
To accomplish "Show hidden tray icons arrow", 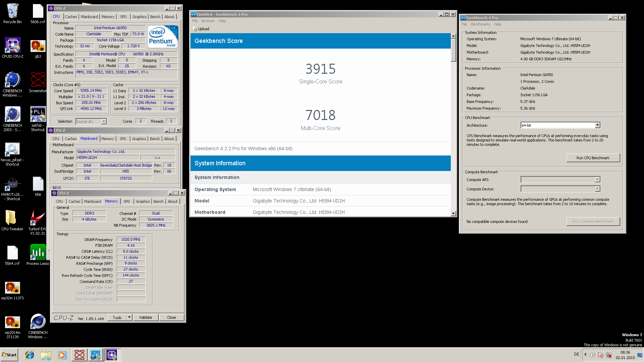I will click(585, 355).
